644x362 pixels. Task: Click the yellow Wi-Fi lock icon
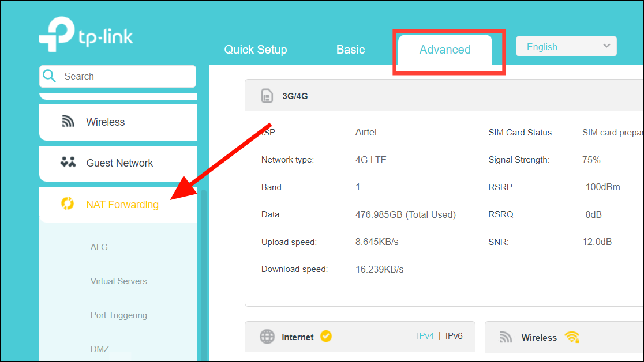tap(572, 337)
